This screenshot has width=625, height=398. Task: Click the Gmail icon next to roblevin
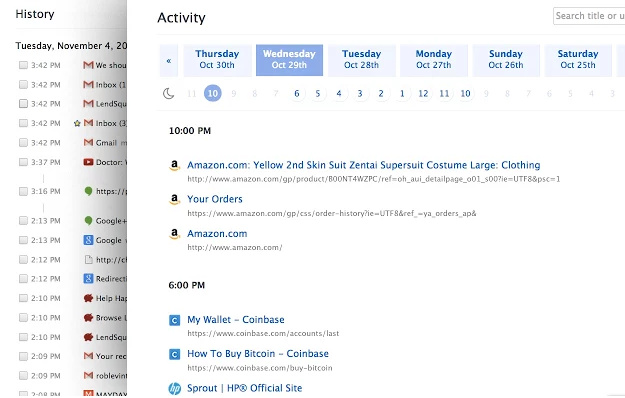(88, 375)
